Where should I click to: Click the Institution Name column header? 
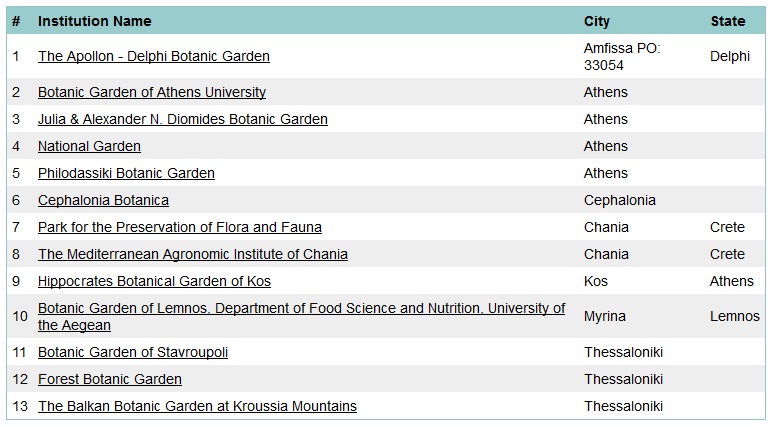tap(95, 21)
